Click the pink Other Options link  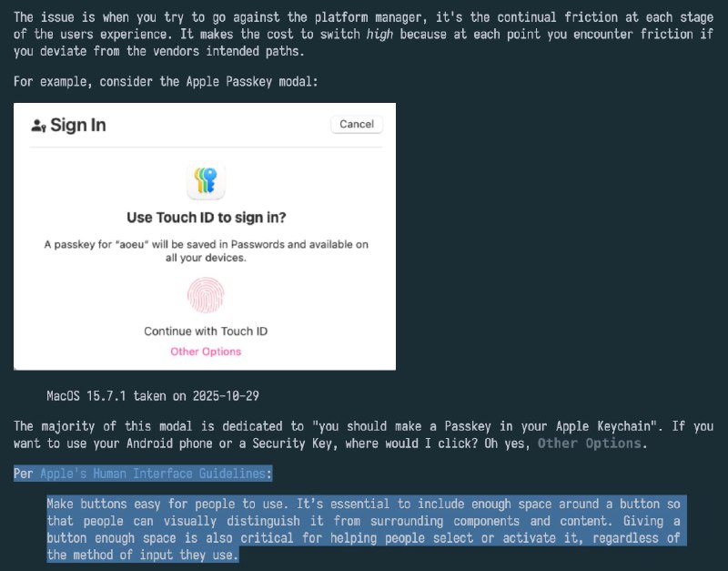pyautogui.click(x=206, y=352)
